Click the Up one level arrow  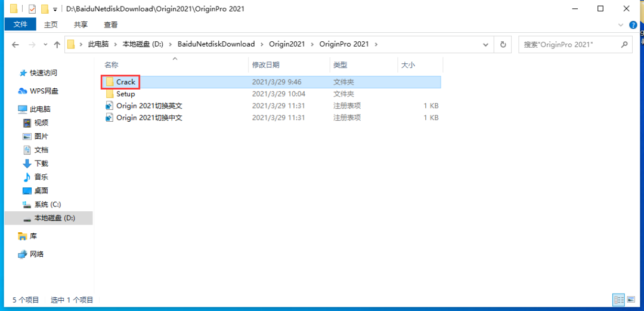(57, 45)
